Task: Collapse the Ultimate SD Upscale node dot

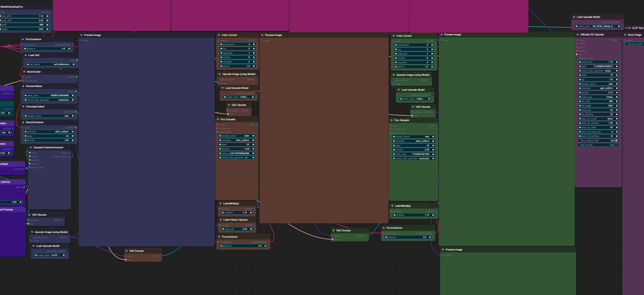Action: click(577, 35)
